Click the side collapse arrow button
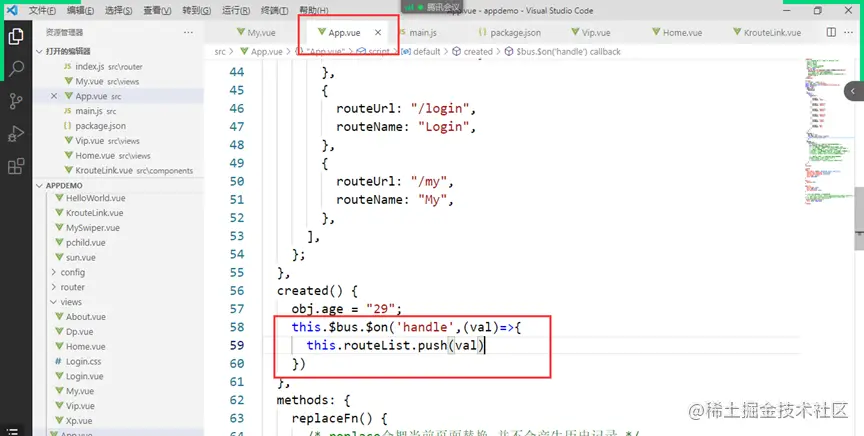 tap(853, 91)
